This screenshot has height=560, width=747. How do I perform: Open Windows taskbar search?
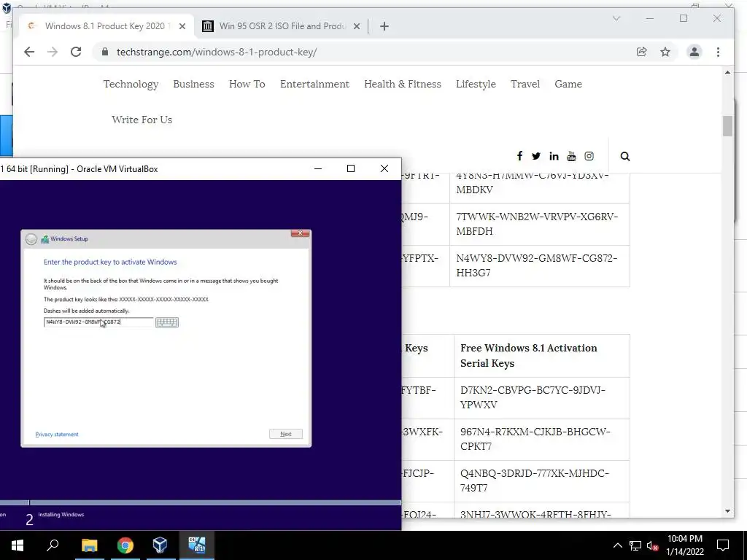tap(53, 545)
